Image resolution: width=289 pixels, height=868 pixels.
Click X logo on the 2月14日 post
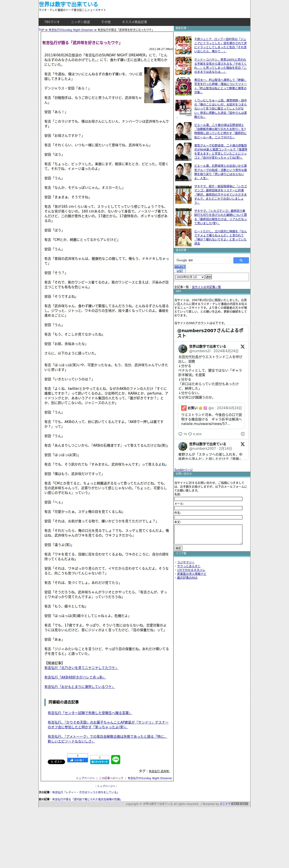[x=243, y=444]
